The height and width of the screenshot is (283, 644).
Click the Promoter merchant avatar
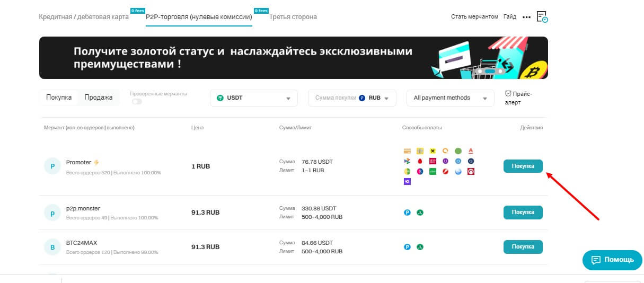tap(52, 166)
